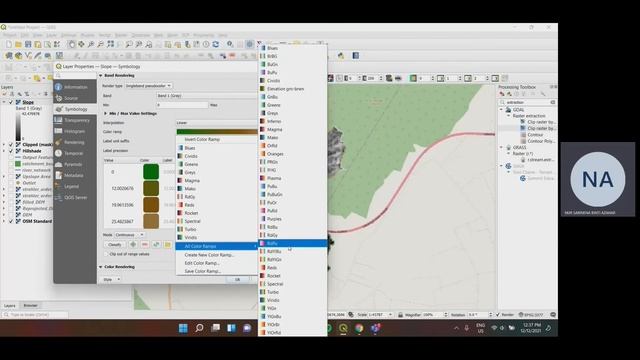Enable Clip out of range values checkbox

click(106, 254)
